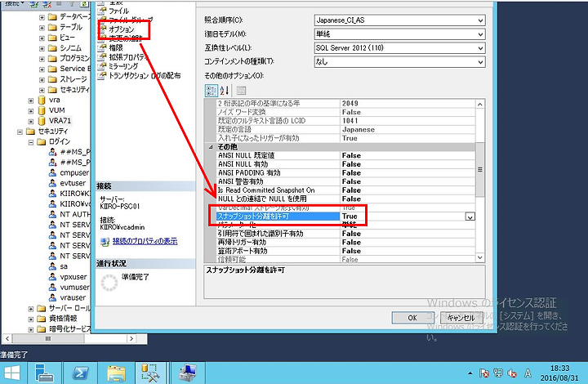Select the cmpuser login icon
Screen dimensions: 588x384
[x=52, y=172]
